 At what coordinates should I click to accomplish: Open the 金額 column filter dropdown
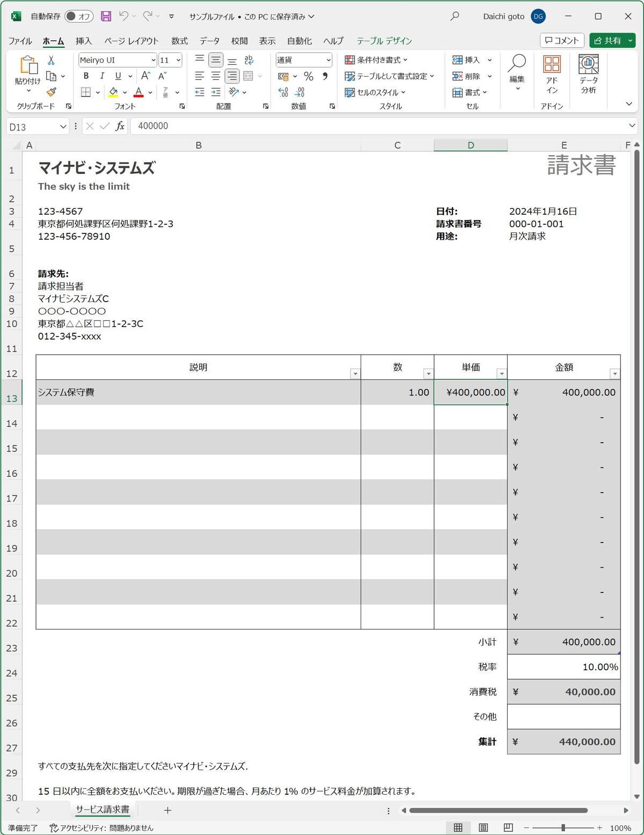click(615, 374)
